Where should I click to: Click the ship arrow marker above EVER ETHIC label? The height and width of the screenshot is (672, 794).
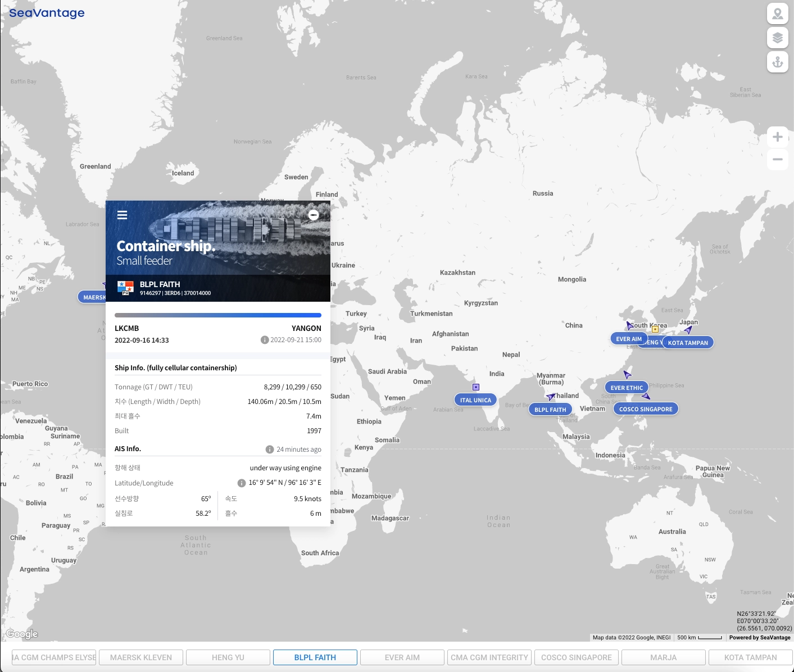pyautogui.click(x=627, y=374)
